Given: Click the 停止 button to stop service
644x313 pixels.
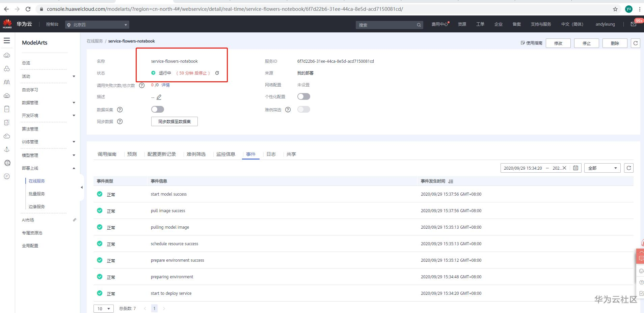Looking at the screenshot, I should [587, 43].
